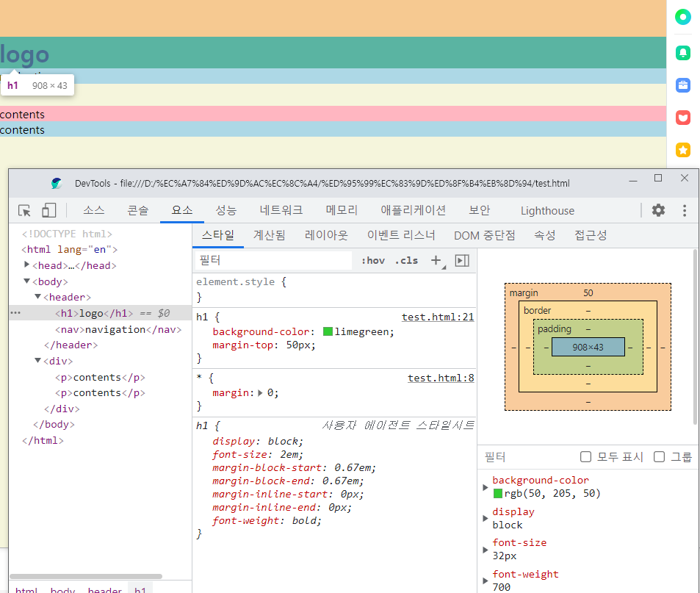Expand the margin shorthand property
The height and width of the screenshot is (593, 700).
(260, 393)
